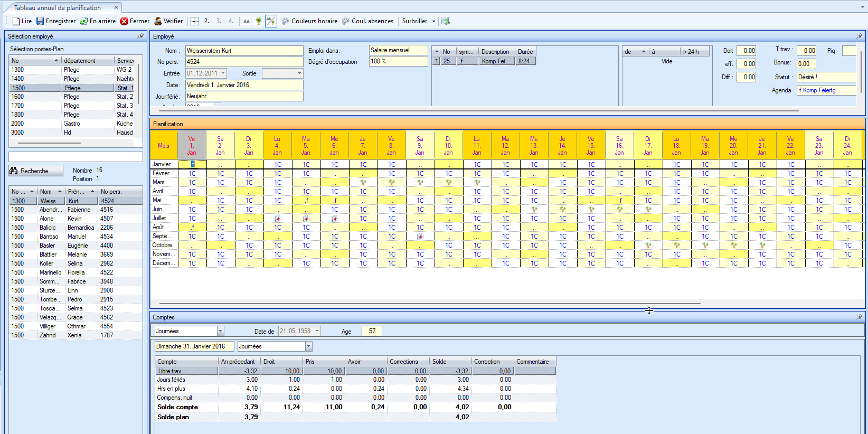Switch to view 2. in toolbar
Image resolution: width=868 pixels, height=434 pixels.
click(206, 21)
